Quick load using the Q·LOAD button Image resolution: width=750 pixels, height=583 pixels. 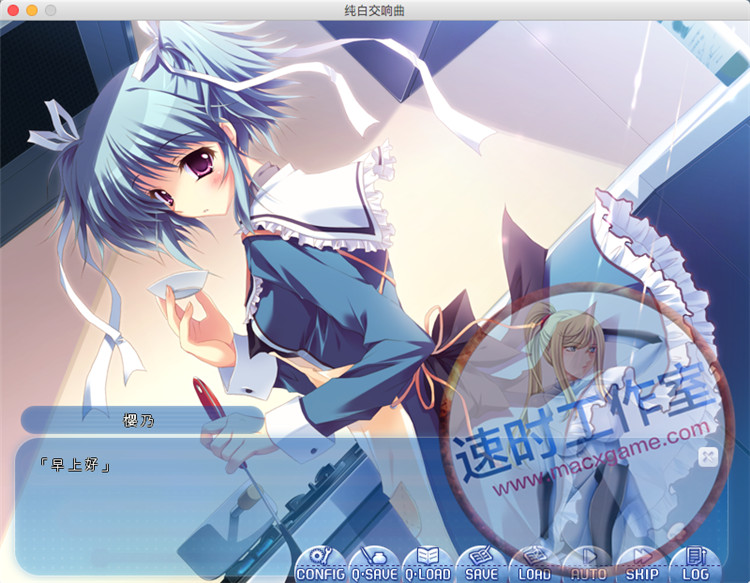[428, 565]
